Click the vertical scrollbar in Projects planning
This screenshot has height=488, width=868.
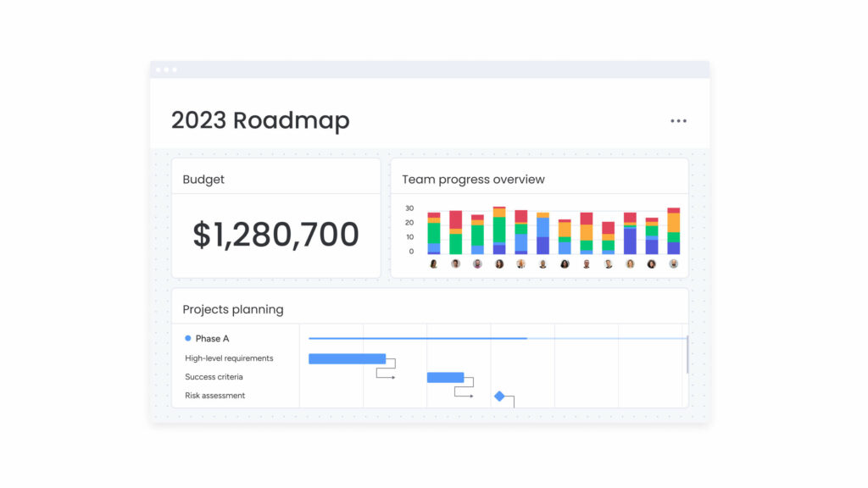point(687,354)
